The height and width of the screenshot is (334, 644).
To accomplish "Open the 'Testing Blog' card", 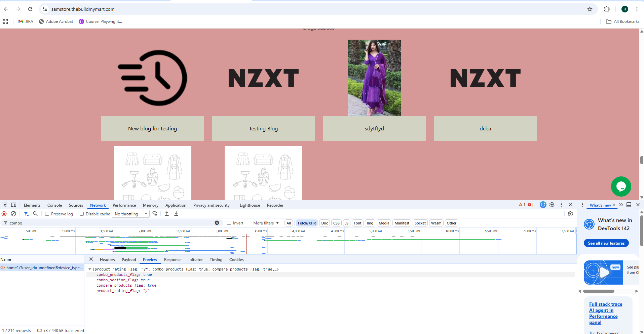I will point(264,128).
